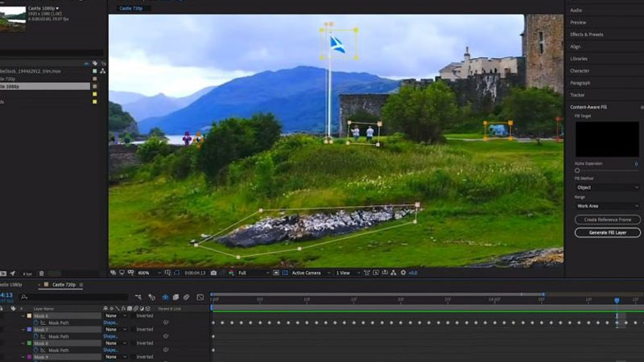
Task: Click the flowchart icon beside Castle 720p
Action: 102,71
